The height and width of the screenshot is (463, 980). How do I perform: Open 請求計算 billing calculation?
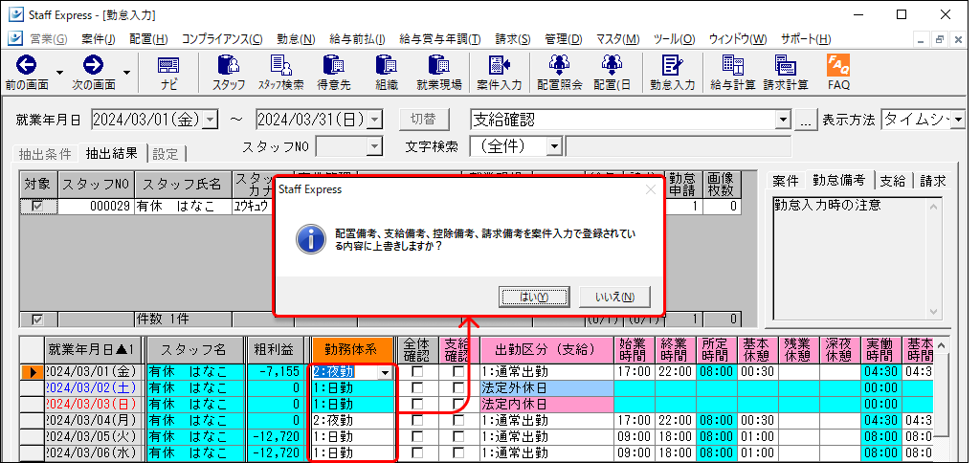point(785,73)
